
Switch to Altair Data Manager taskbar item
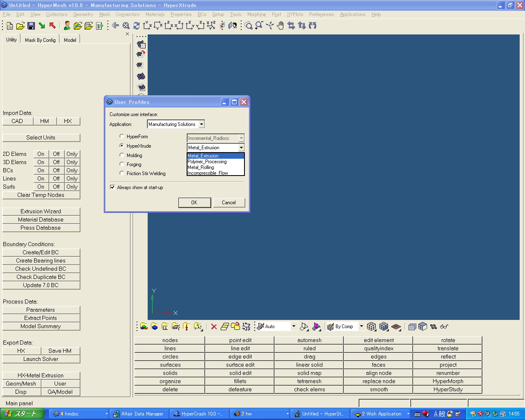point(139,414)
